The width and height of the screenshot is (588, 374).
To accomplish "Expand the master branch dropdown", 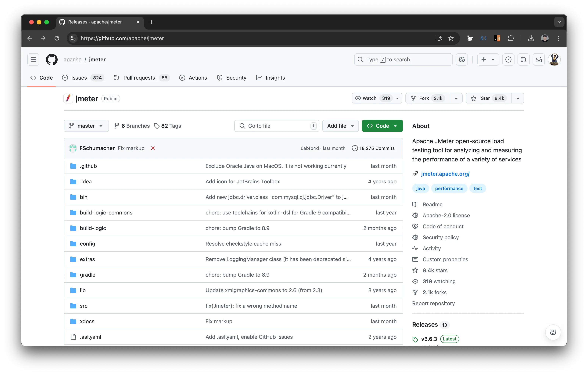I will (x=86, y=126).
